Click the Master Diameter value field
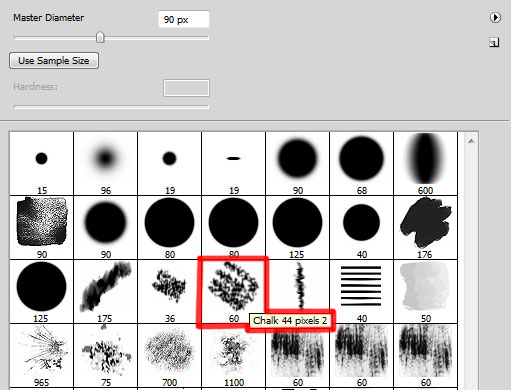511x390 pixels. tap(184, 19)
